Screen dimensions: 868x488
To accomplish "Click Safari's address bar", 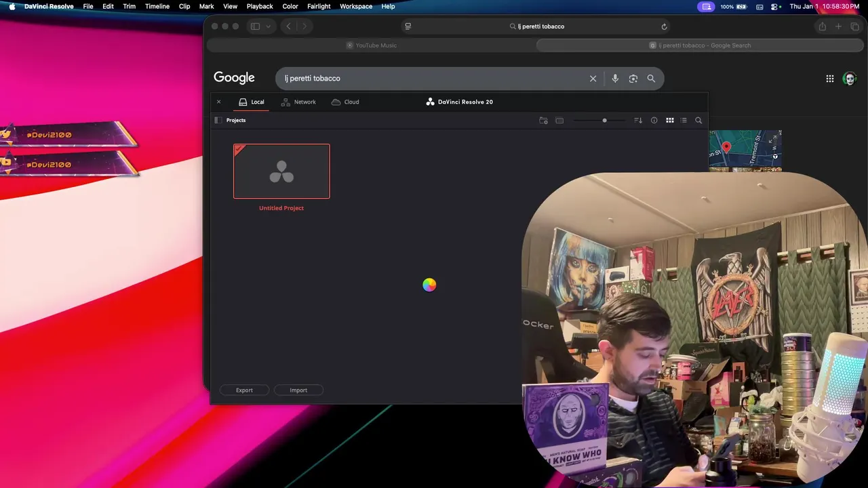I will click(x=536, y=26).
